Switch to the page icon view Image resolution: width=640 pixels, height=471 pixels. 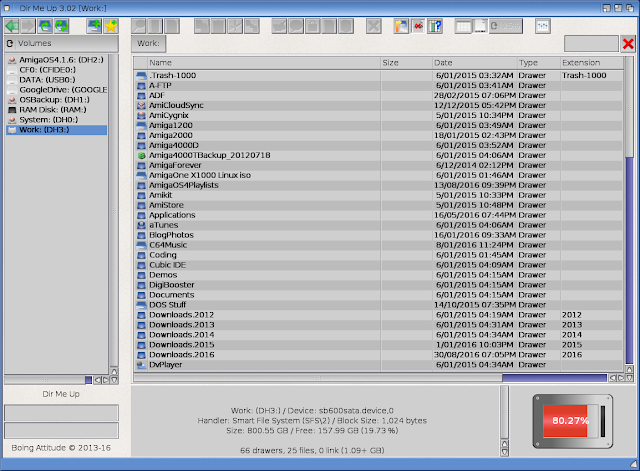click(x=480, y=26)
